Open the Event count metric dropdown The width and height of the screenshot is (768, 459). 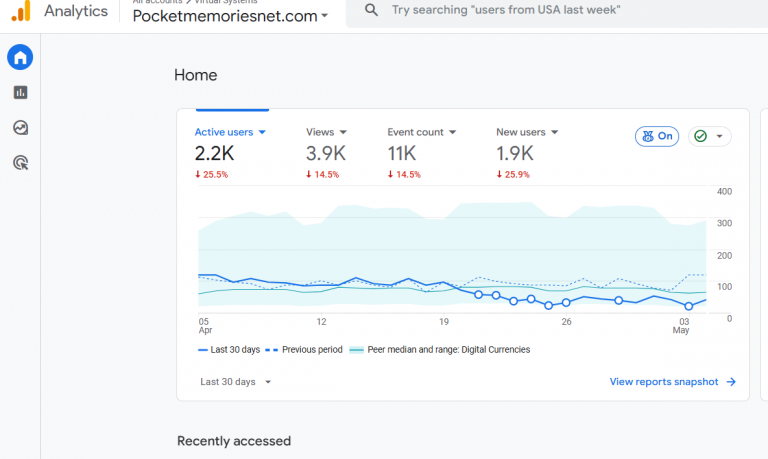[421, 132]
